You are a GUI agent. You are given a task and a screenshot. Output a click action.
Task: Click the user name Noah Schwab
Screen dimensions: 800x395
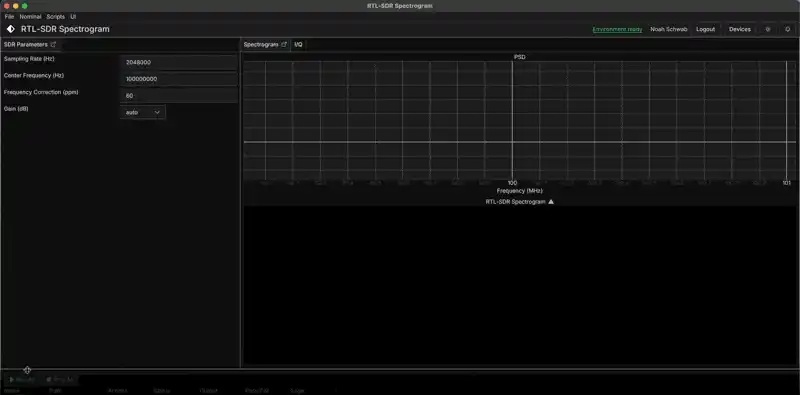click(668, 29)
